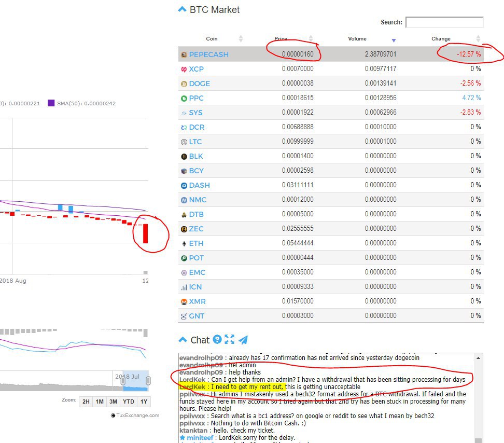
Task: Click the PEPECASH coin icon
Action: 184,55
